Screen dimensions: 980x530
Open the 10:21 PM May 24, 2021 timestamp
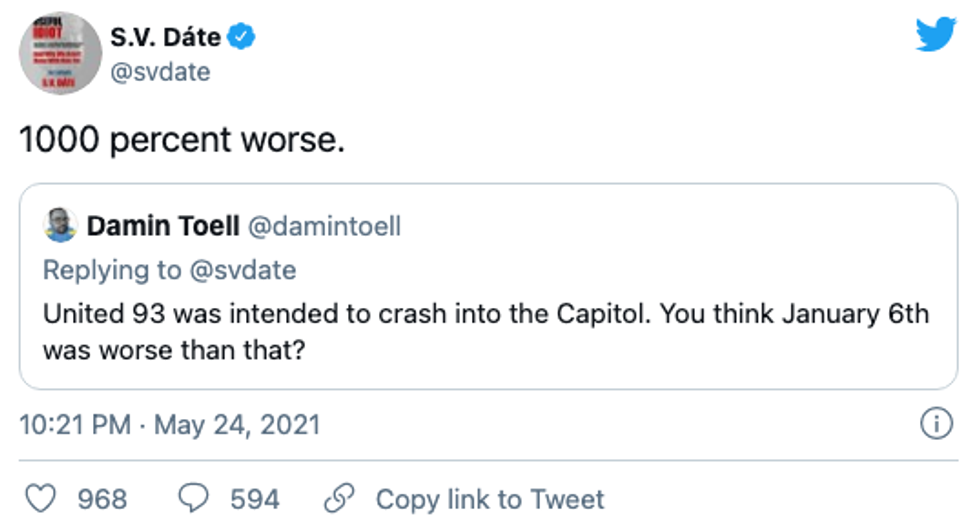point(170,424)
